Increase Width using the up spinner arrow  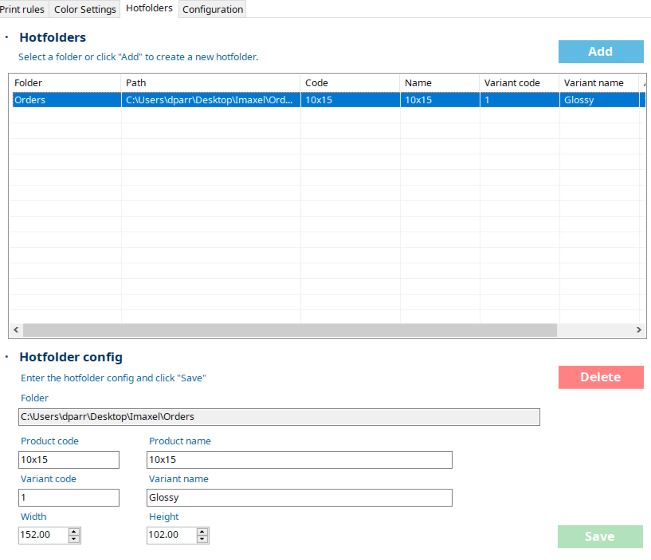pos(74,532)
